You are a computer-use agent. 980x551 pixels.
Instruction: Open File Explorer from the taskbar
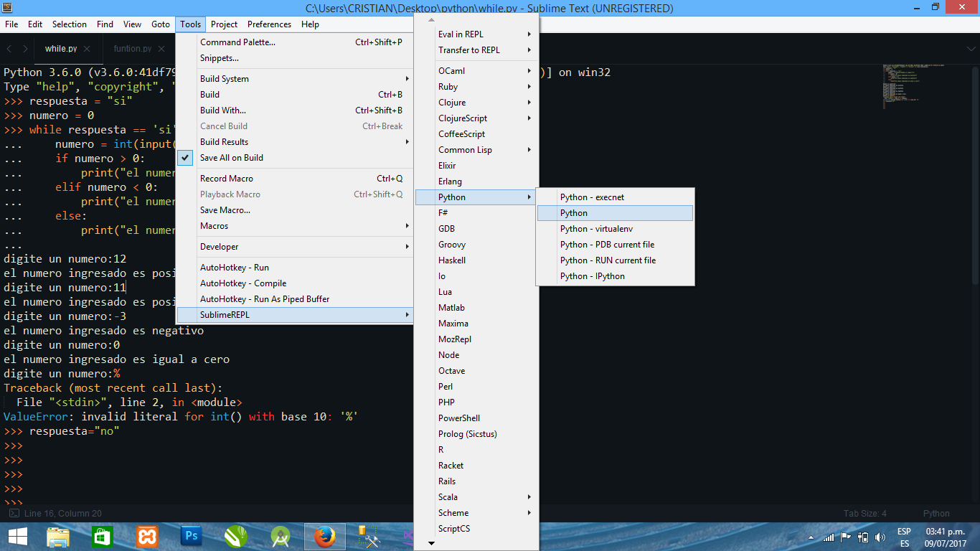[58, 536]
